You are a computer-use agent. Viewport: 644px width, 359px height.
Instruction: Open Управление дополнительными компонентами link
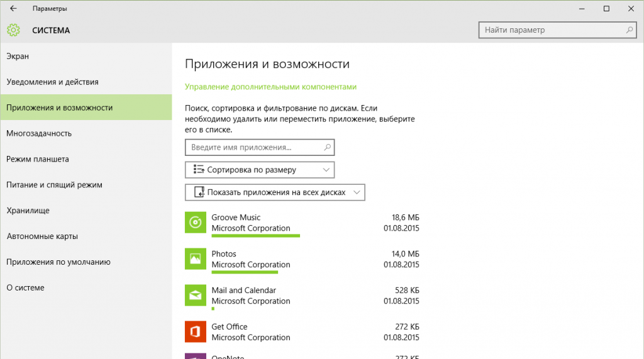(x=270, y=87)
